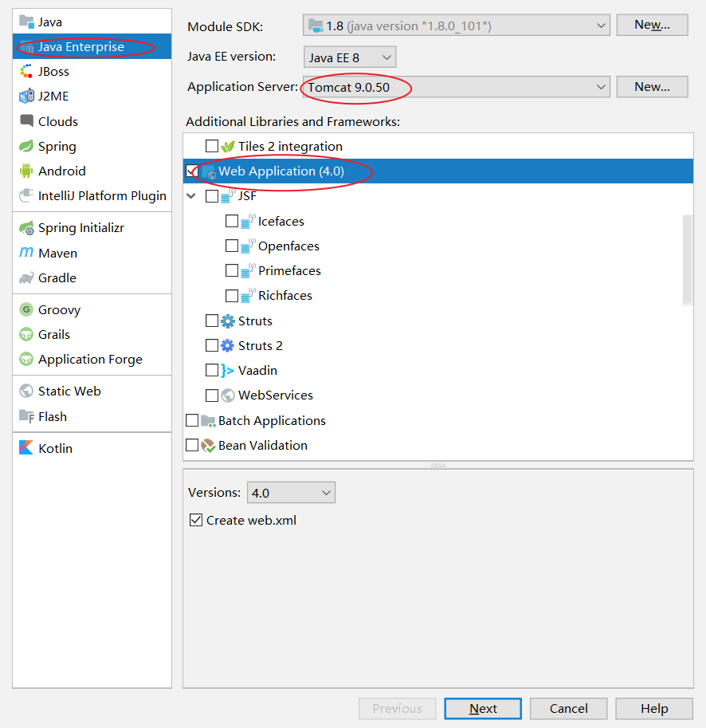Click the frameworks list vertical scrollbar
The height and width of the screenshot is (728, 706).
click(x=688, y=260)
